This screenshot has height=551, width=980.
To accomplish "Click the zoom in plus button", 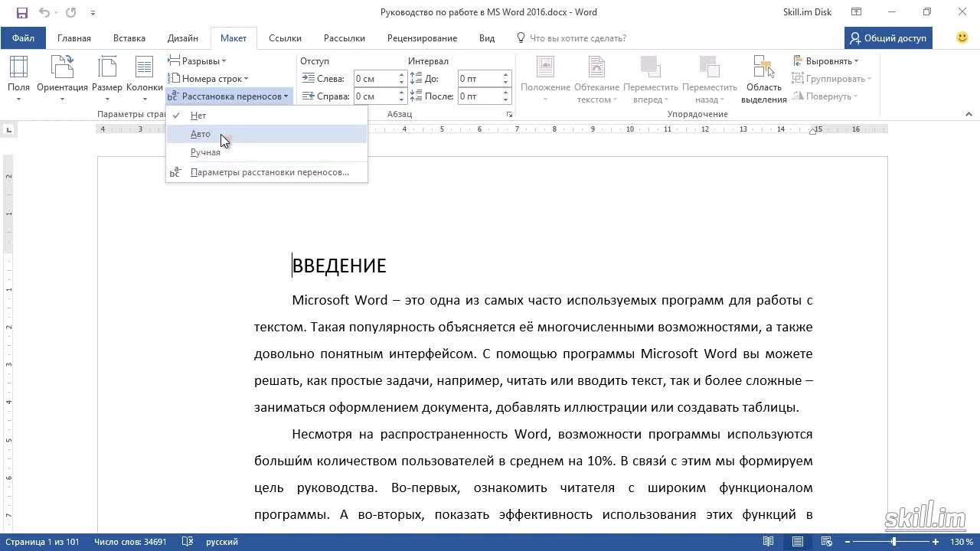I will coord(936,542).
